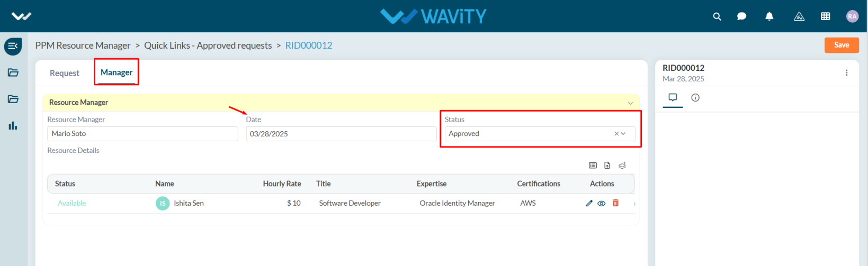Open the search icon in top bar

[x=717, y=16]
